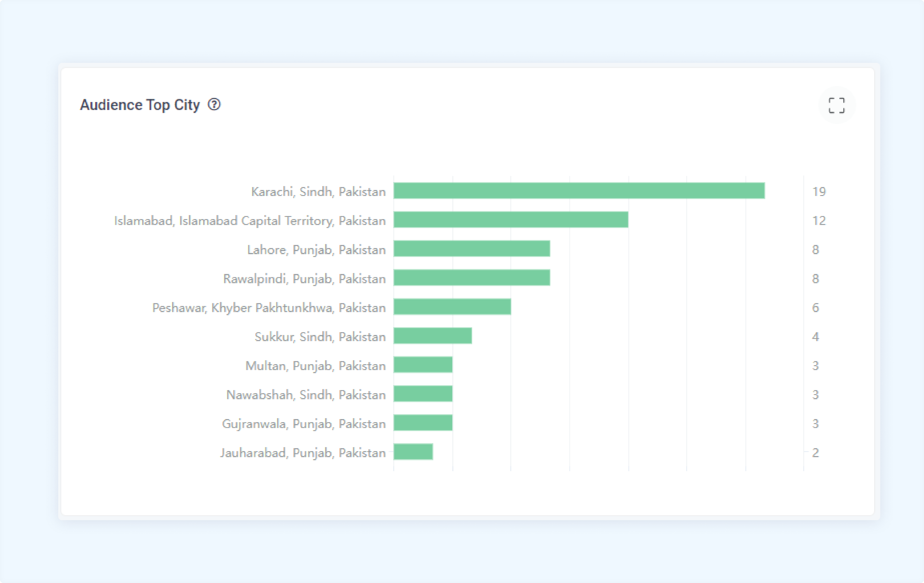This screenshot has height=583, width=924.
Task: Click the value 6 for Peshawar
Action: pyautogui.click(x=815, y=308)
